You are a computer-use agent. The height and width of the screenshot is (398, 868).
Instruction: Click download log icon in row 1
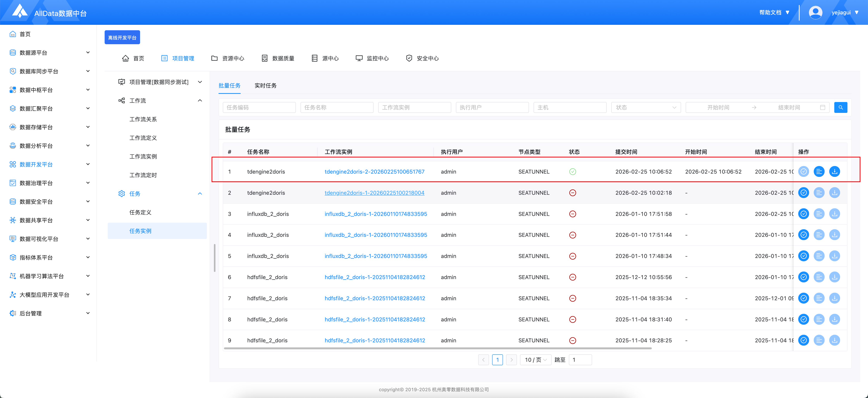coord(834,171)
